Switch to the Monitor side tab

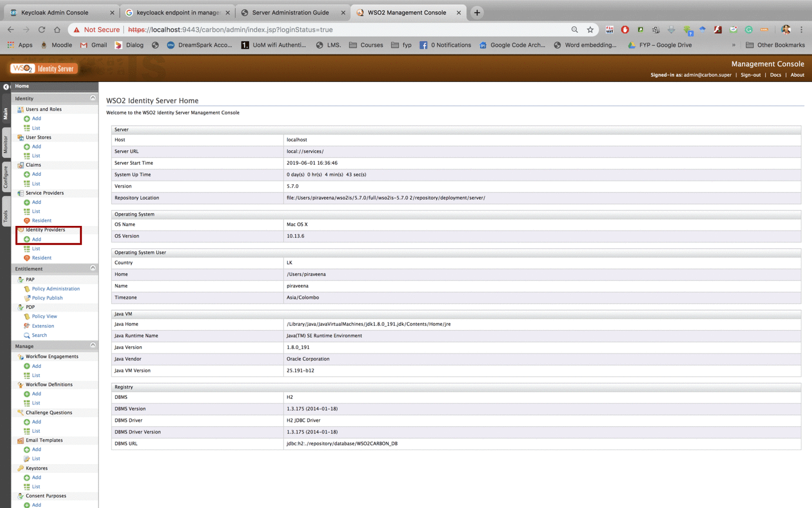click(6, 145)
